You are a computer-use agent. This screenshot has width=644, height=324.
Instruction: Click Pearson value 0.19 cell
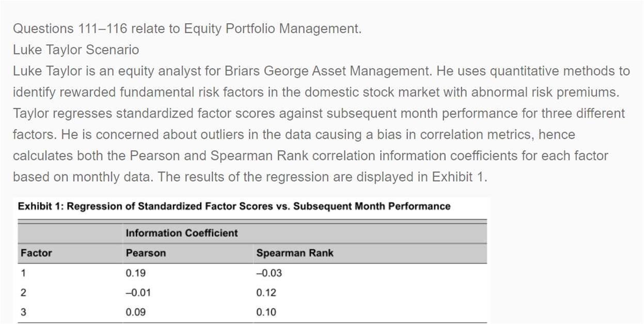tap(136, 273)
